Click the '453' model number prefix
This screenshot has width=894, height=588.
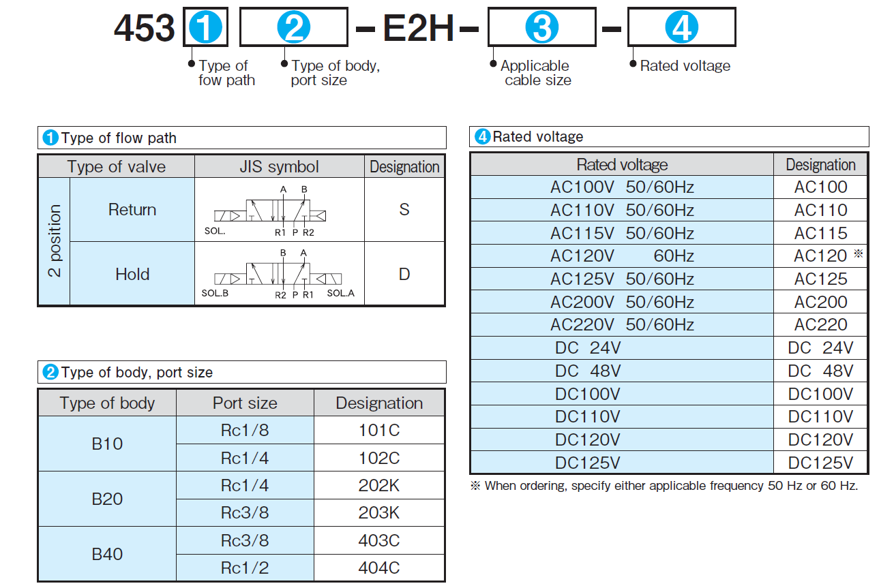145,29
